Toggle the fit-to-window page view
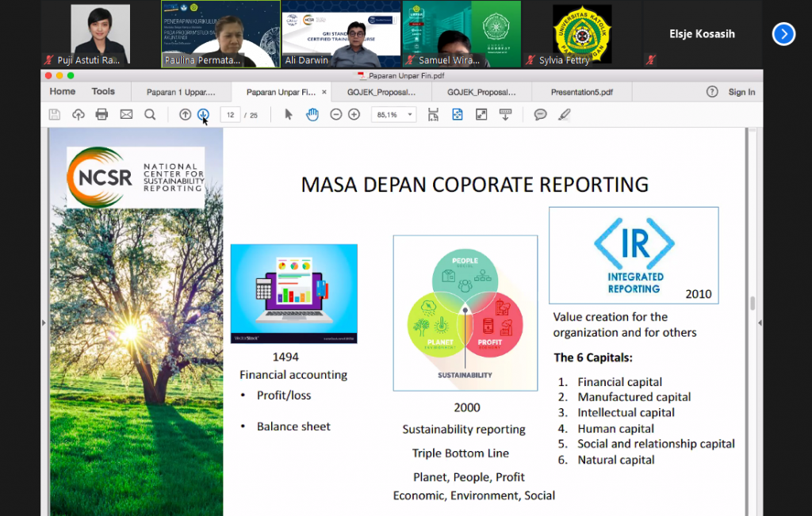Viewport: 812px width, 516px height. [x=457, y=114]
